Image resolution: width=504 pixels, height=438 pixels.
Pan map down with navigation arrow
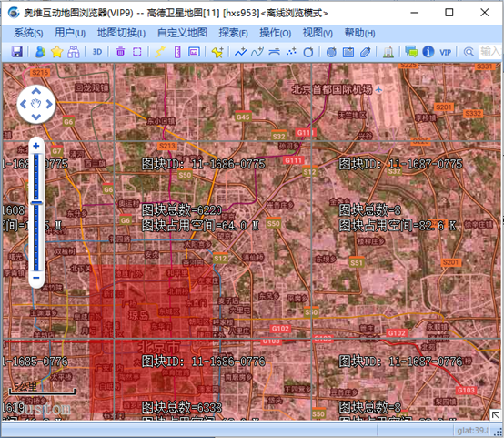(x=36, y=117)
